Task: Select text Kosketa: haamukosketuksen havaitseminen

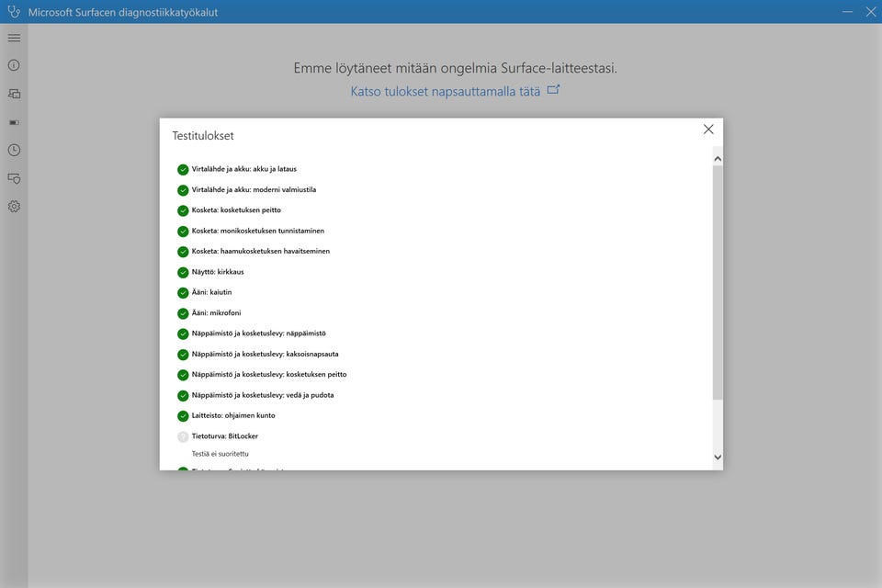Action: point(260,251)
